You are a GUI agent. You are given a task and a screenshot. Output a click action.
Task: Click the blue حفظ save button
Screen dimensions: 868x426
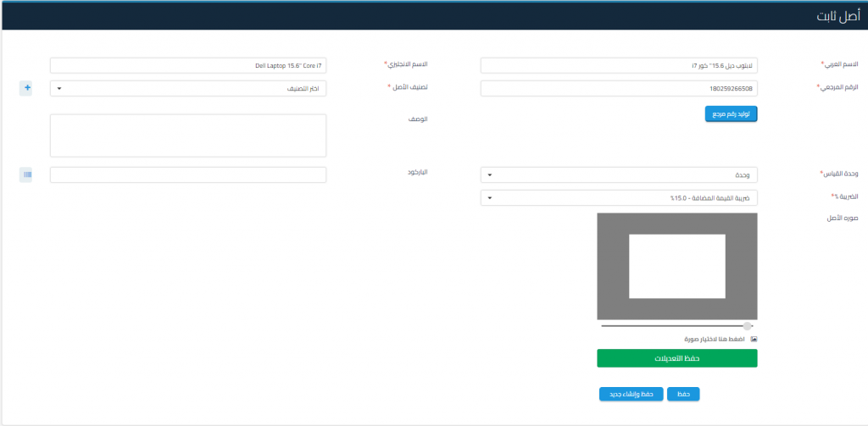click(x=683, y=394)
